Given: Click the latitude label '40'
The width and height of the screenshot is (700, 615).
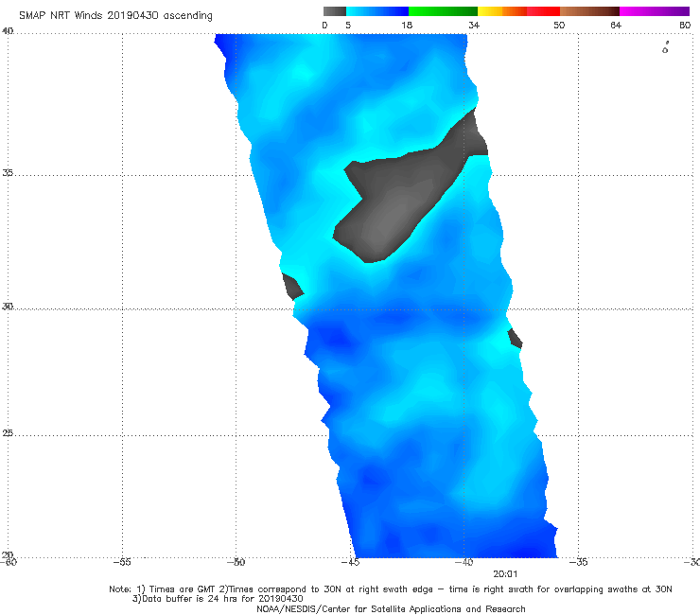Looking at the screenshot, I should click(x=8, y=31).
